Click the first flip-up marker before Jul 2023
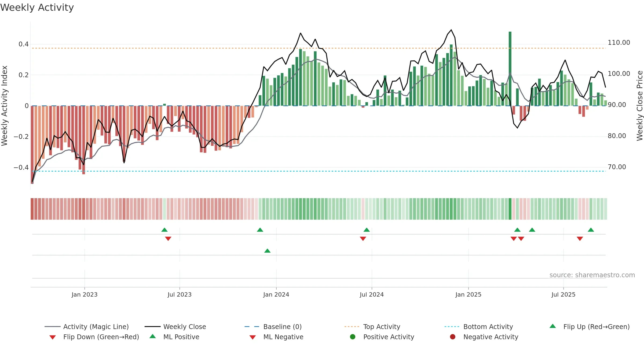644x362 pixels. 164,230
